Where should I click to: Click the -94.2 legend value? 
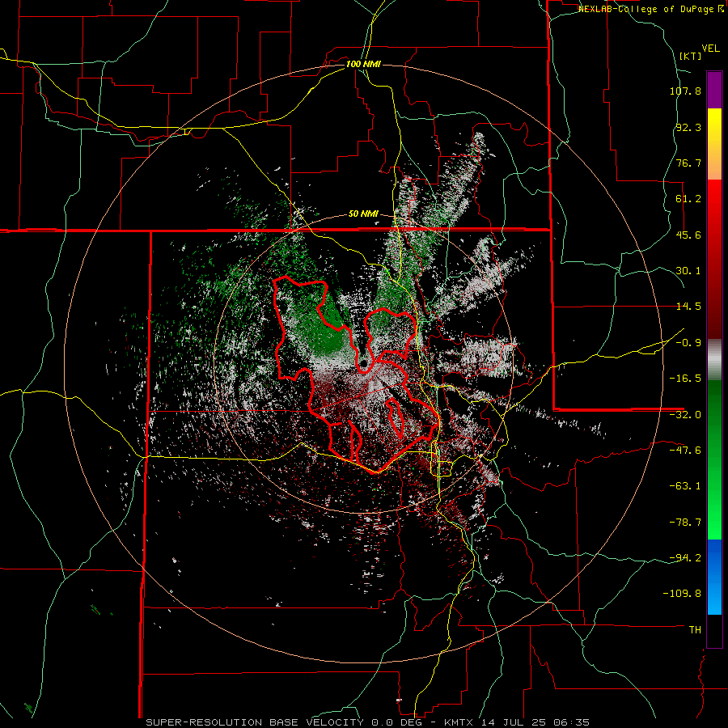click(685, 557)
